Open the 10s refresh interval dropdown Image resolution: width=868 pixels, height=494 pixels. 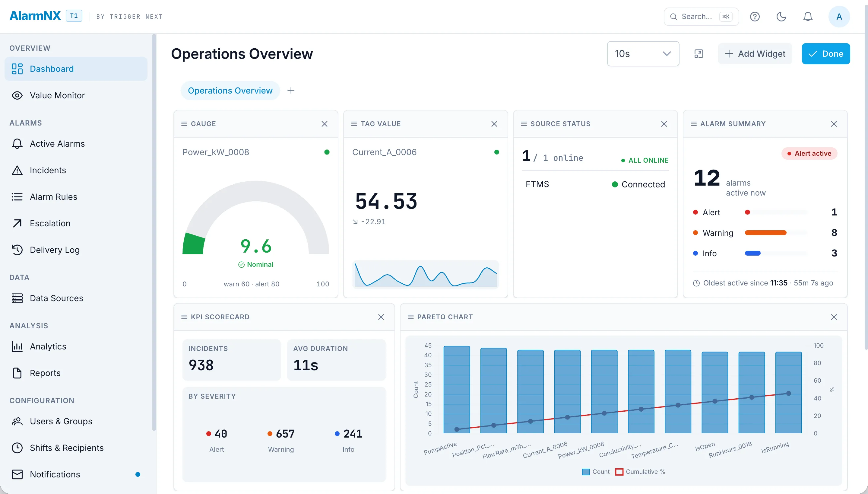point(643,54)
